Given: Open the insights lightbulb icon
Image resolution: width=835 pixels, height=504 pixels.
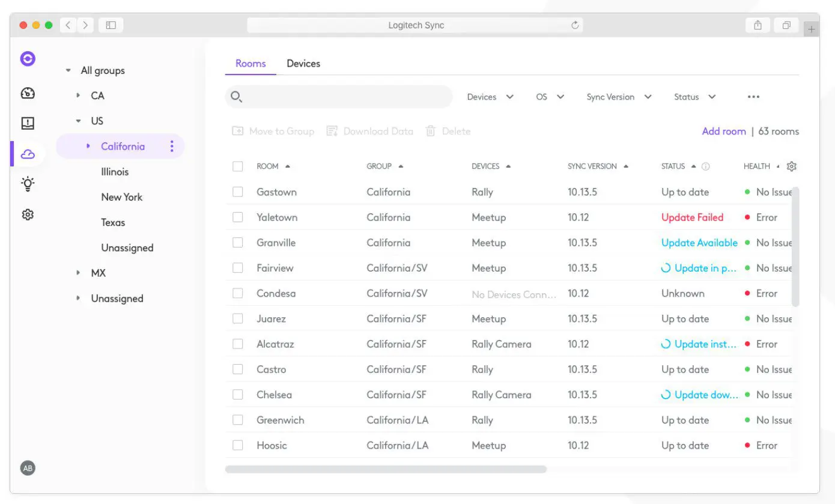Looking at the screenshot, I should [x=28, y=184].
